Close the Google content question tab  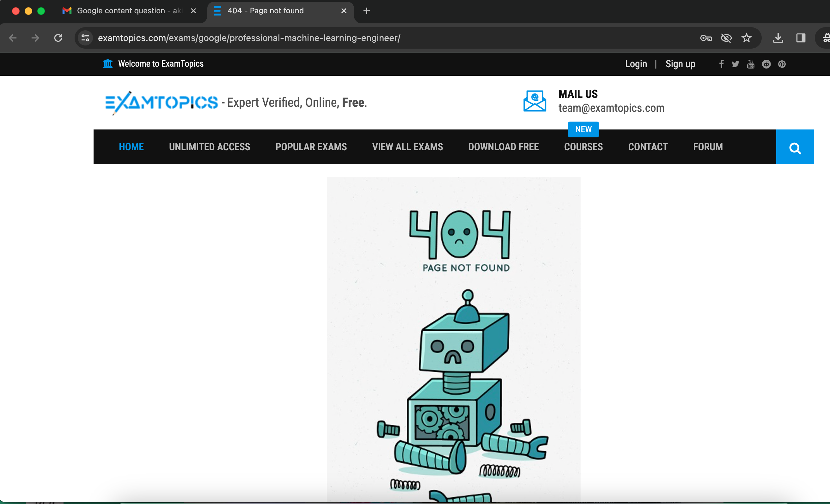[193, 11]
